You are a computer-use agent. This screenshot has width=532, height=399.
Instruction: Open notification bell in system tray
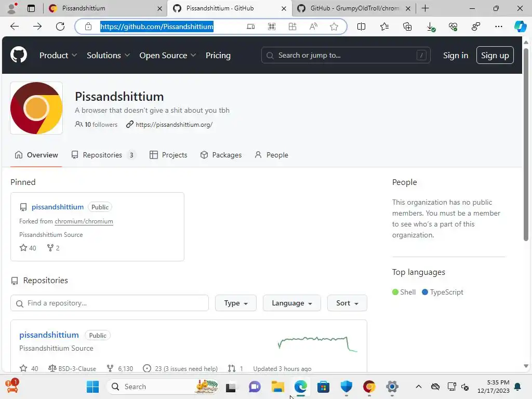(x=518, y=387)
